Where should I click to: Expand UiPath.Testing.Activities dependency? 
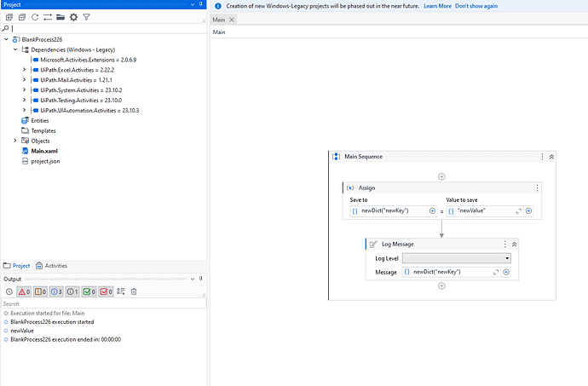click(25, 100)
